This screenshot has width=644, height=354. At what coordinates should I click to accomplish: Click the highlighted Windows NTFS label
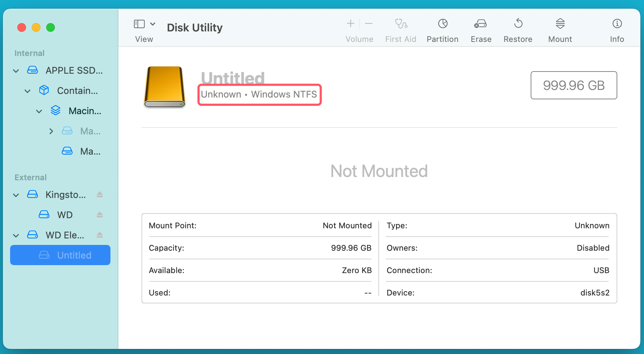point(259,94)
